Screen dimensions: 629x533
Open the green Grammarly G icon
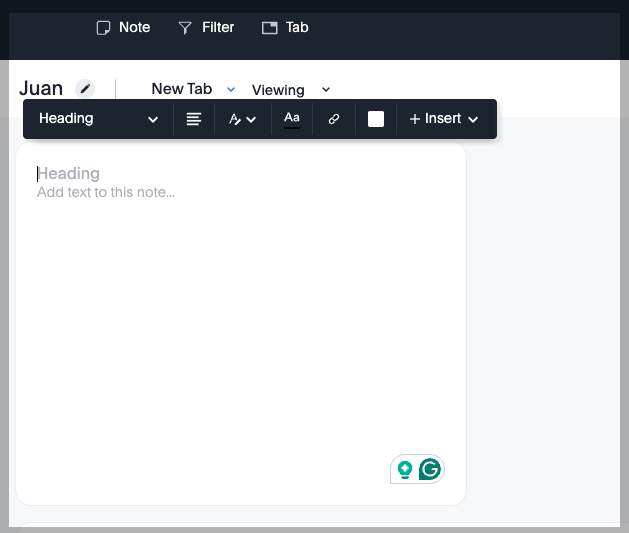click(x=430, y=469)
